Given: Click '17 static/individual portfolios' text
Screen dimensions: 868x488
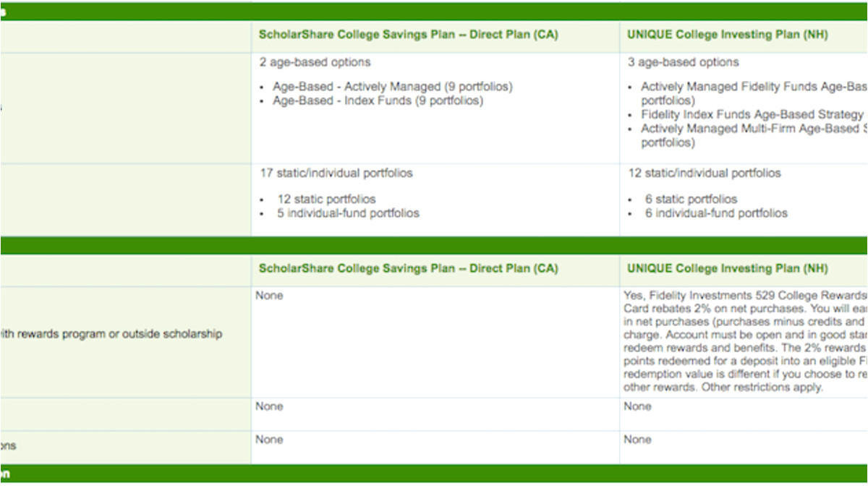Looking at the screenshot, I should click(x=336, y=174).
